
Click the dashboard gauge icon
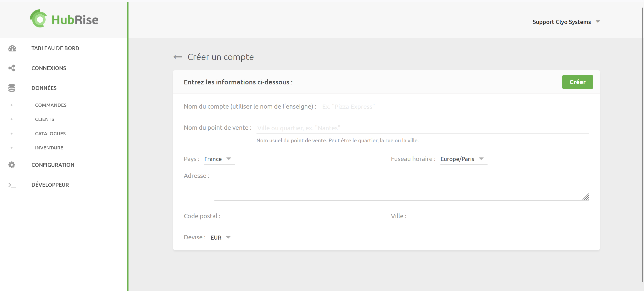[12, 48]
